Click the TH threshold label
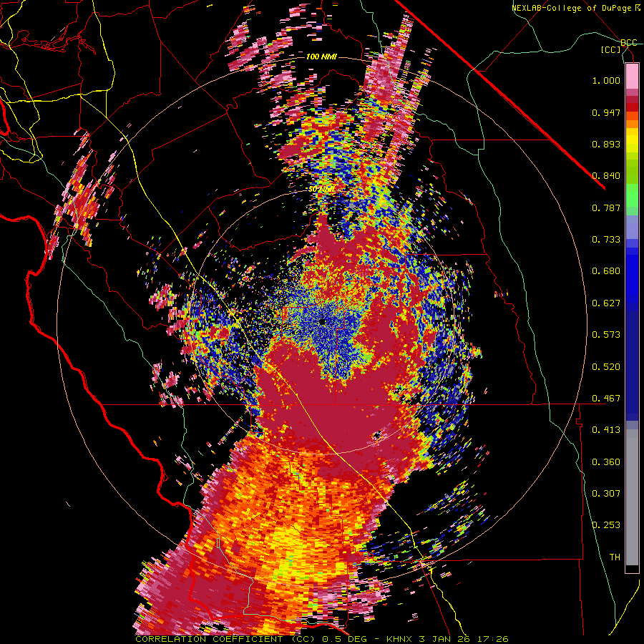The image size is (644, 644). click(x=615, y=557)
